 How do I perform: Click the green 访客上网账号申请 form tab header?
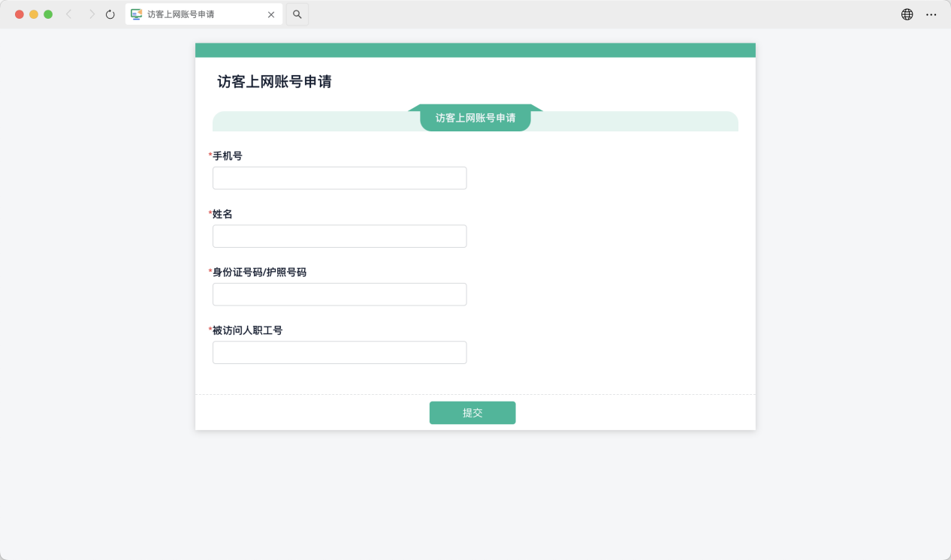pos(475,118)
